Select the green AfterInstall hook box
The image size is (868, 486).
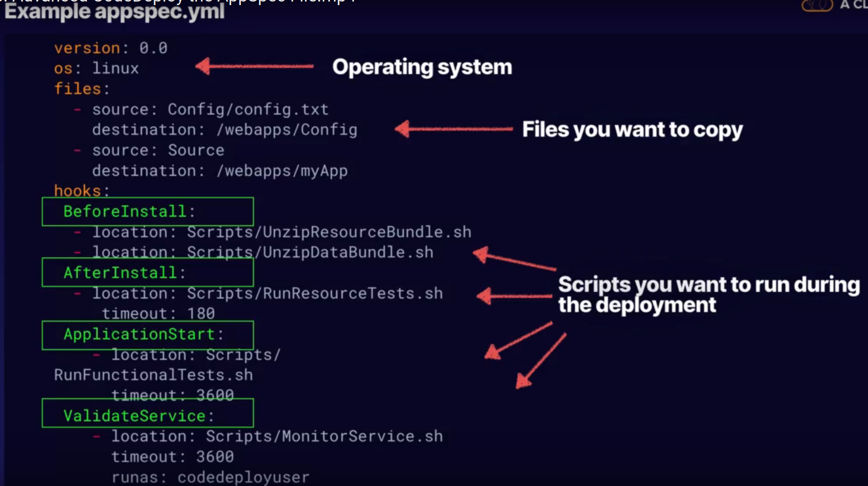[x=148, y=272]
